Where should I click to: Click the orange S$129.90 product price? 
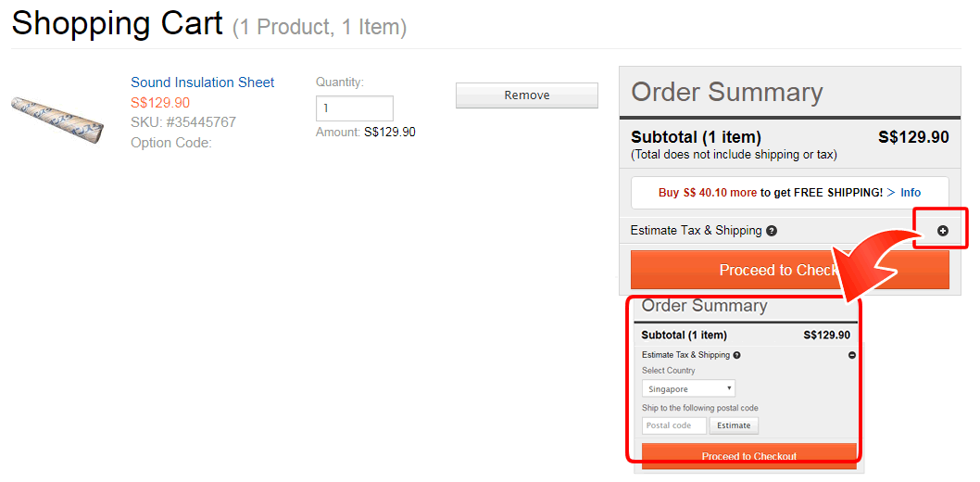[x=160, y=103]
